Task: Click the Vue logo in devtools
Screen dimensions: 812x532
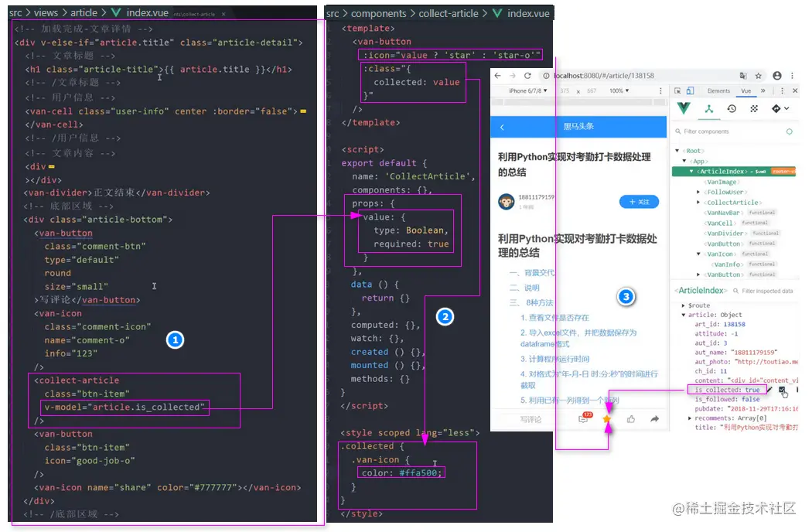Action: (x=684, y=107)
